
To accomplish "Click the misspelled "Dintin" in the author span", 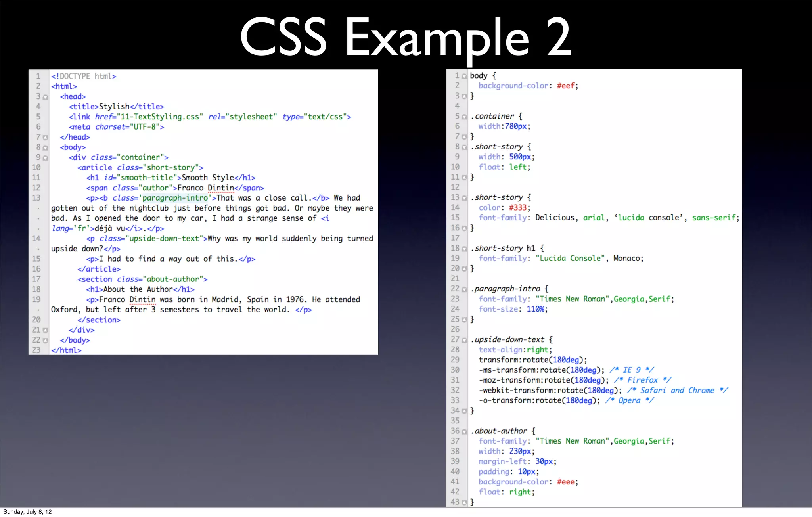I will point(221,188).
